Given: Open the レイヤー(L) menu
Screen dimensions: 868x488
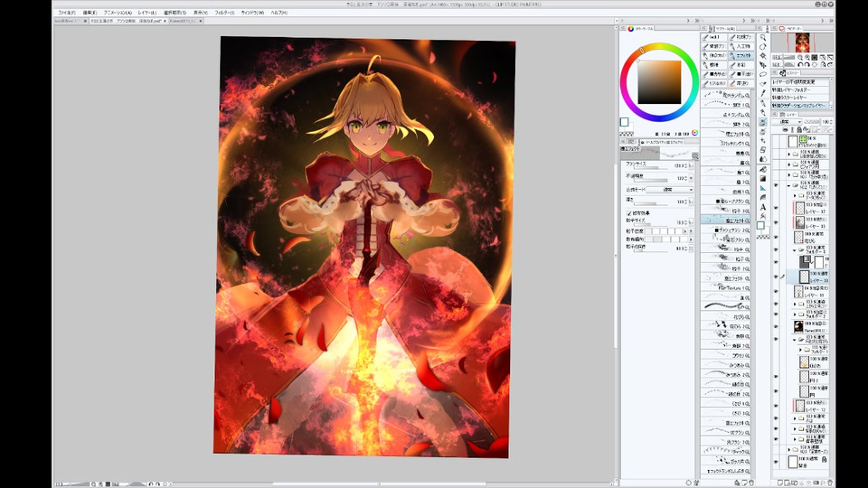Looking at the screenshot, I should point(146,12).
